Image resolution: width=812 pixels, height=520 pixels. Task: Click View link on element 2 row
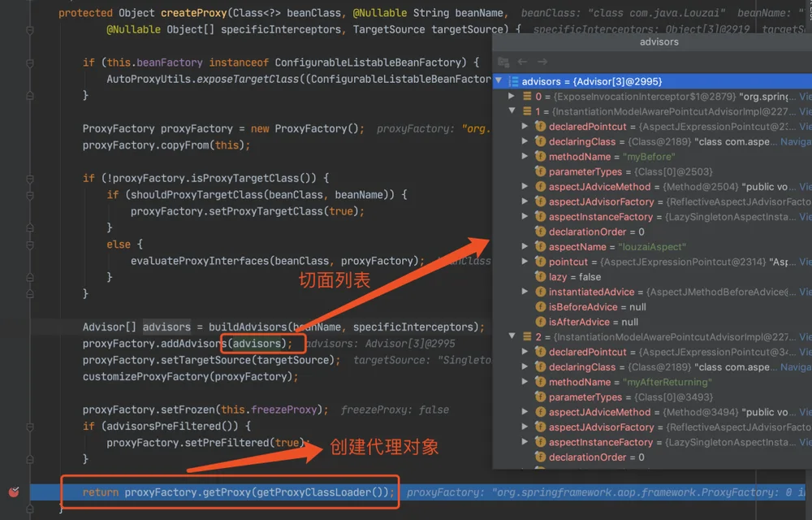tap(806, 336)
